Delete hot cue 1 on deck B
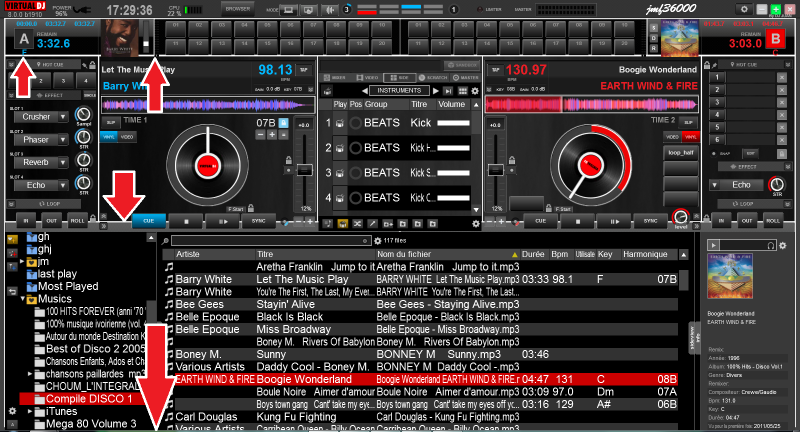The image size is (800, 432). tap(782, 78)
